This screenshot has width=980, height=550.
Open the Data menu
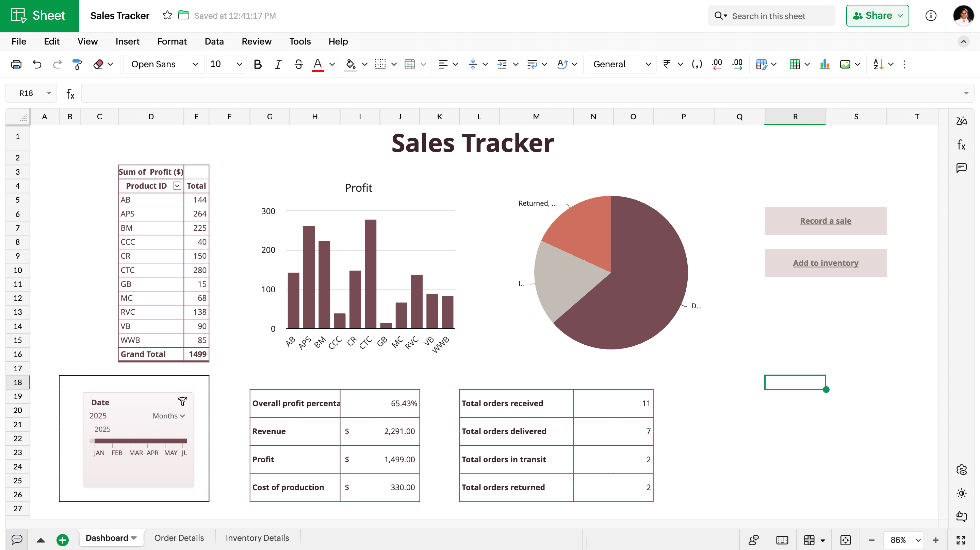214,41
